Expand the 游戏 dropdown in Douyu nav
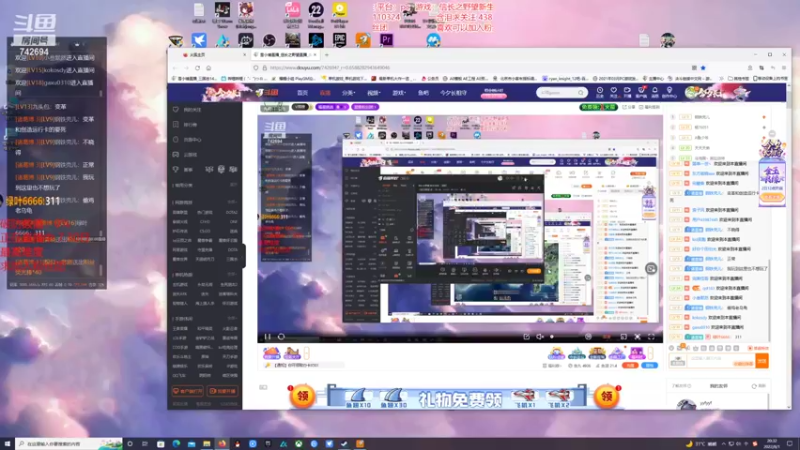 (399, 93)
